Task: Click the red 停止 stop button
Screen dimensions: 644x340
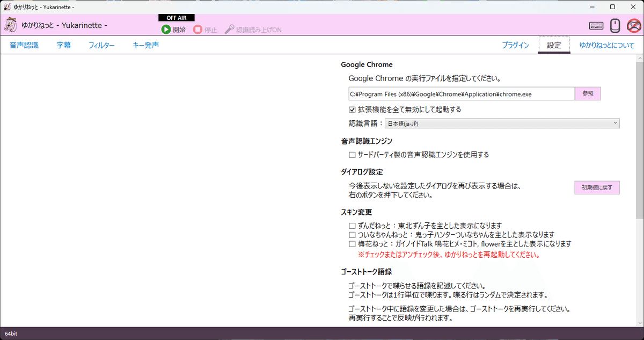Action: pos(205,30)
